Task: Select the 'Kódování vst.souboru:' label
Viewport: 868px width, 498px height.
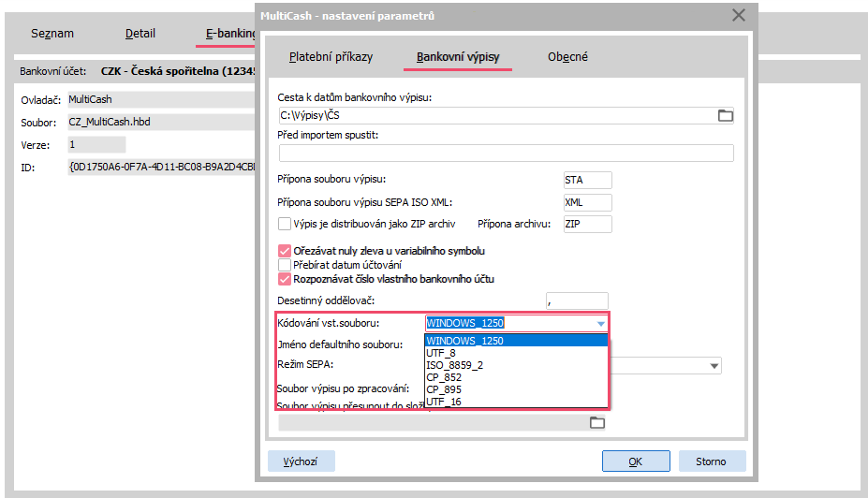Action: [329, 323]
